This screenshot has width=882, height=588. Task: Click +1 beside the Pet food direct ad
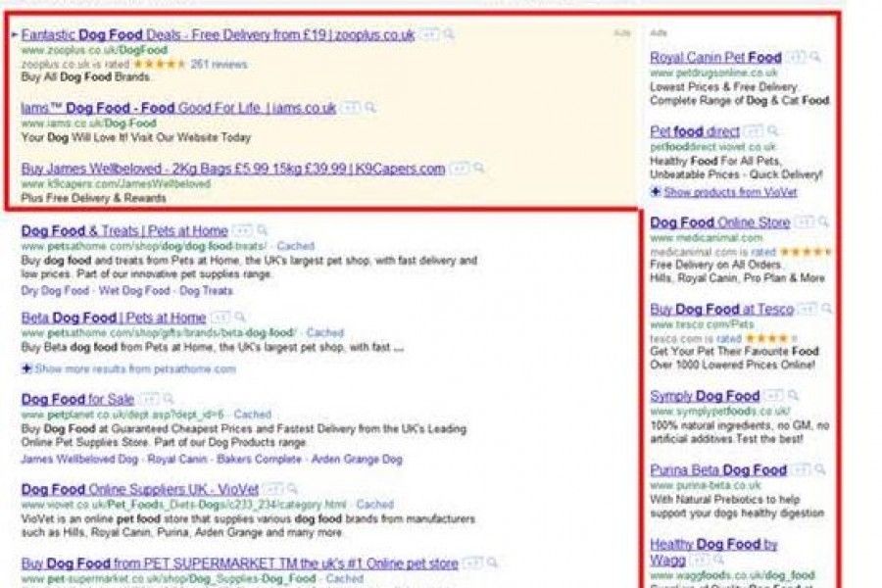coord(754,131)
